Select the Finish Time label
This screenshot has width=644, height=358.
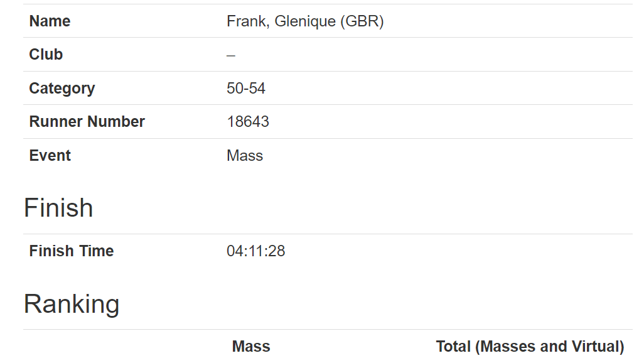(72, 251)
